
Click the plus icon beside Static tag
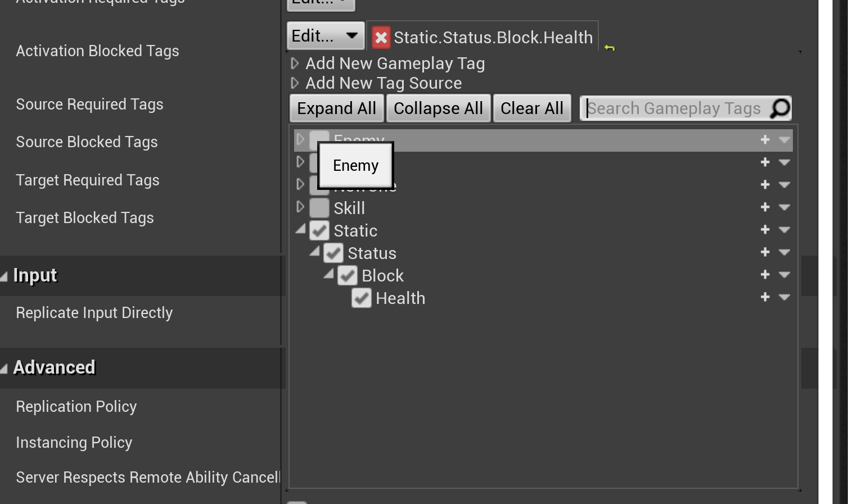point(765,229)
